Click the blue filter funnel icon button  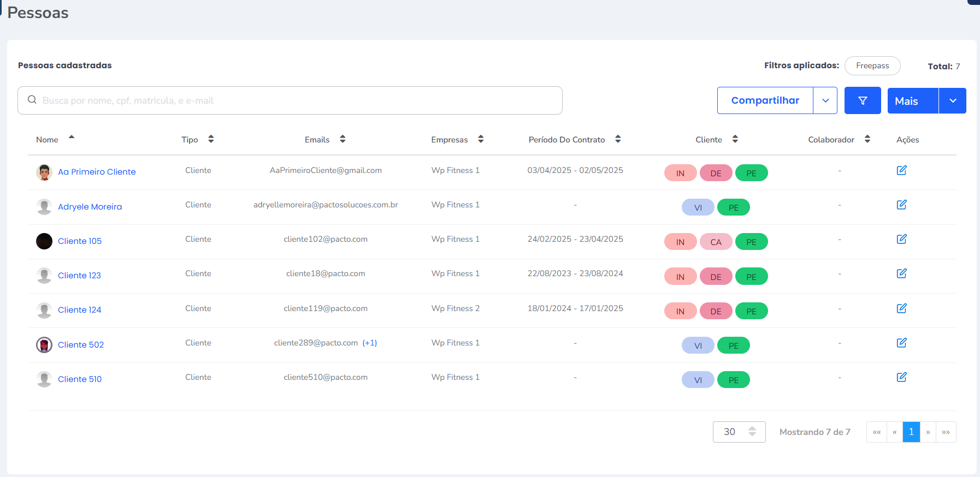pos(862,100)
